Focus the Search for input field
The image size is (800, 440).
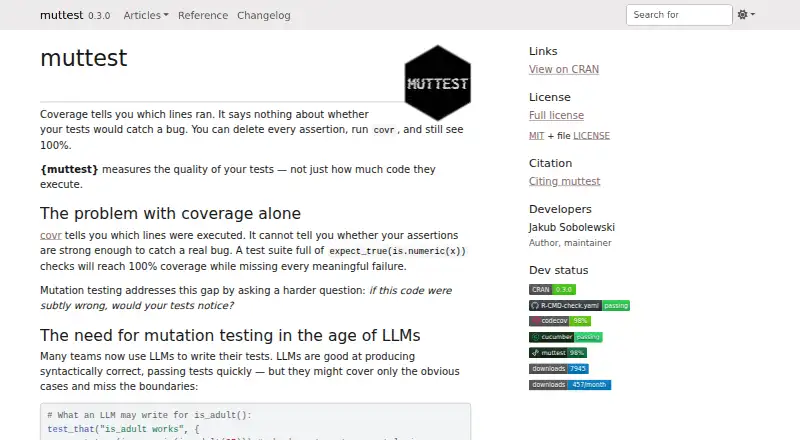[679, 15]
